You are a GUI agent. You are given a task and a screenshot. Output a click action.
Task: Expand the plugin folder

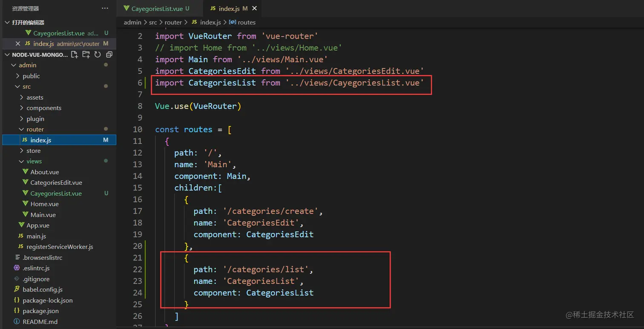[x=22, y=118]
